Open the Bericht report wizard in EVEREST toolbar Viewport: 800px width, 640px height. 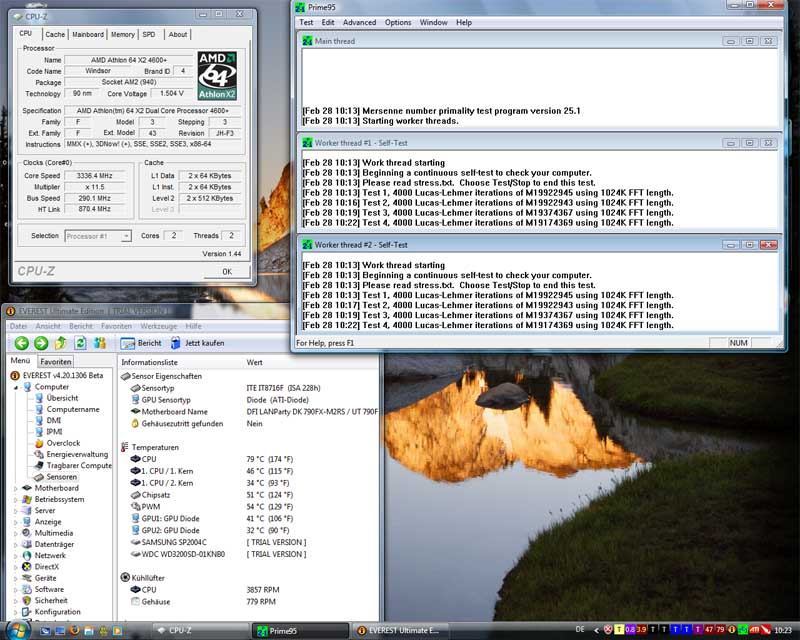tap(141, 343)
